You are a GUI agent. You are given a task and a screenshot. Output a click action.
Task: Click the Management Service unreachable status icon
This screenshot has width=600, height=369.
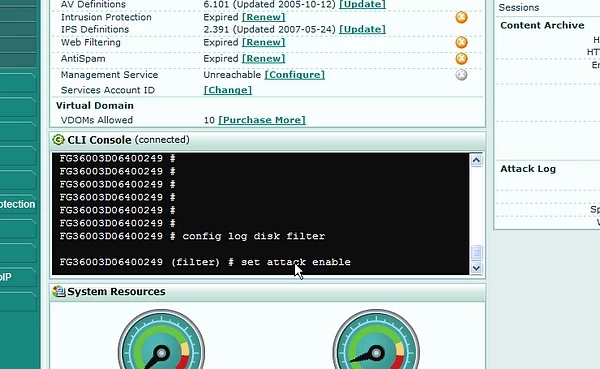[461, 75]
